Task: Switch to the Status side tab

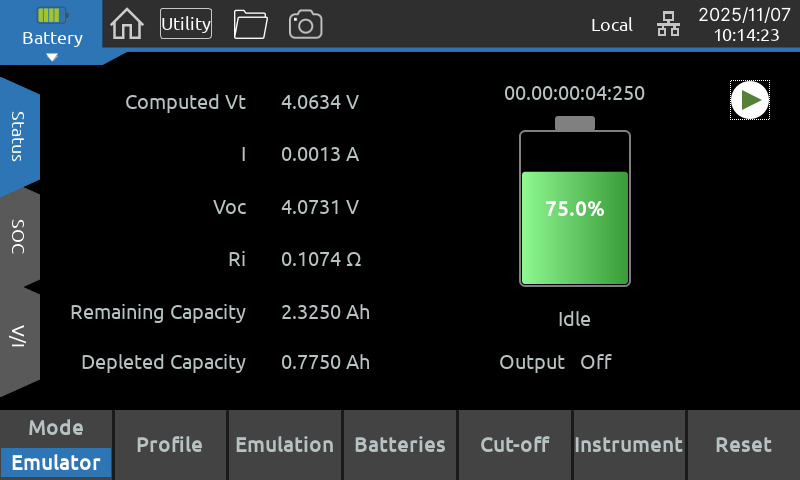Action: [x=18, y=136]
